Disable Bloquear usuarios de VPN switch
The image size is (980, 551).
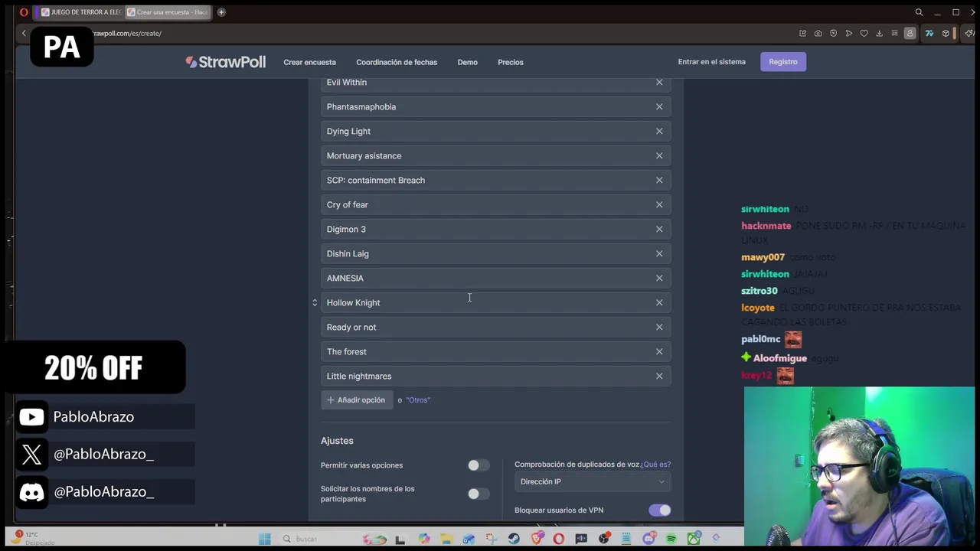[x=659, y=510]
